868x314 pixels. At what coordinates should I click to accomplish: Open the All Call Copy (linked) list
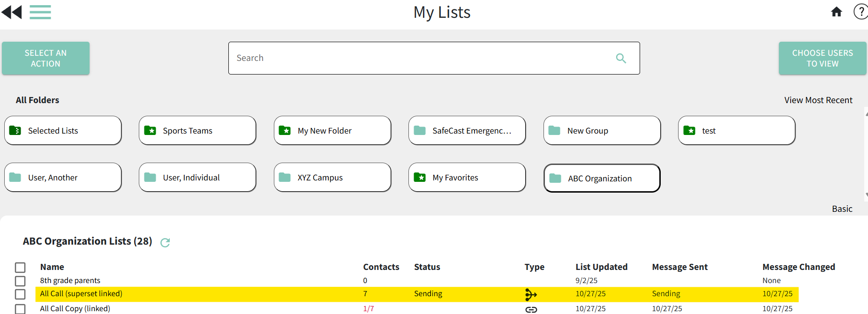pyautogui.click(x=75, y=308)
